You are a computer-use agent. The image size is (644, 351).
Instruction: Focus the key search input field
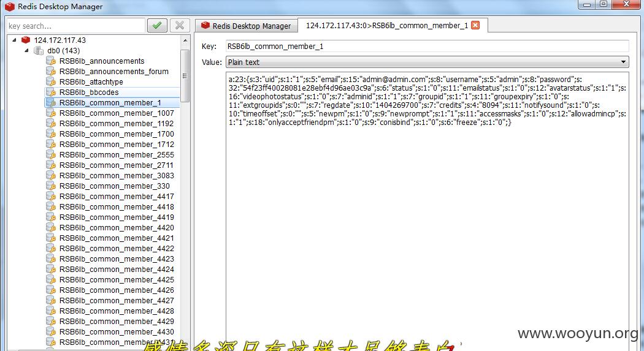click(76, 26)
